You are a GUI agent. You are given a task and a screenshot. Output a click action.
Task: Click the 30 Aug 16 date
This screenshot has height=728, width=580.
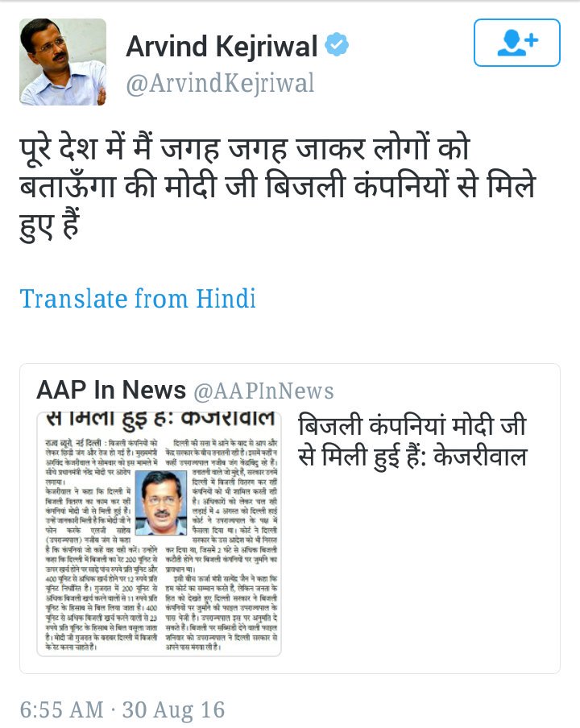click(x=174, y=710)
